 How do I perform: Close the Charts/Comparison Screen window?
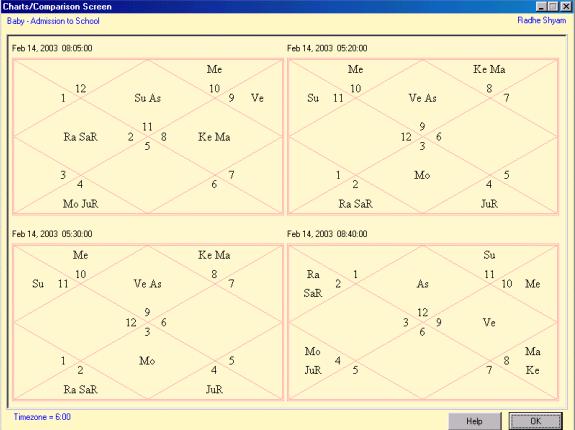pos(566,7)
